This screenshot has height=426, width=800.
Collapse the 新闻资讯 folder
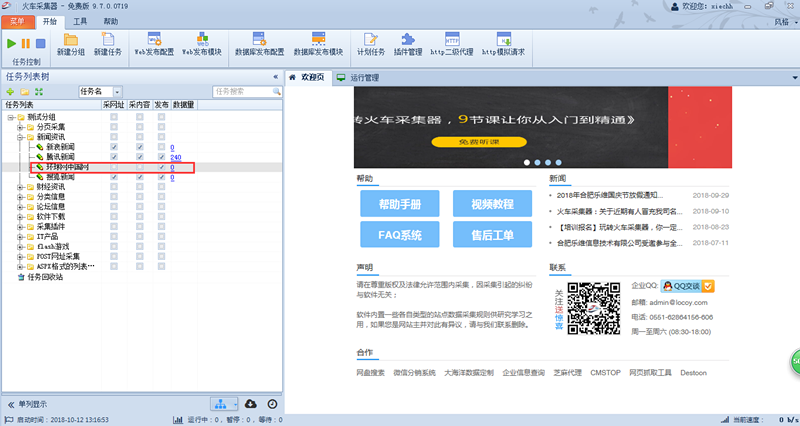pyautogui.click(x=20, y=137)
